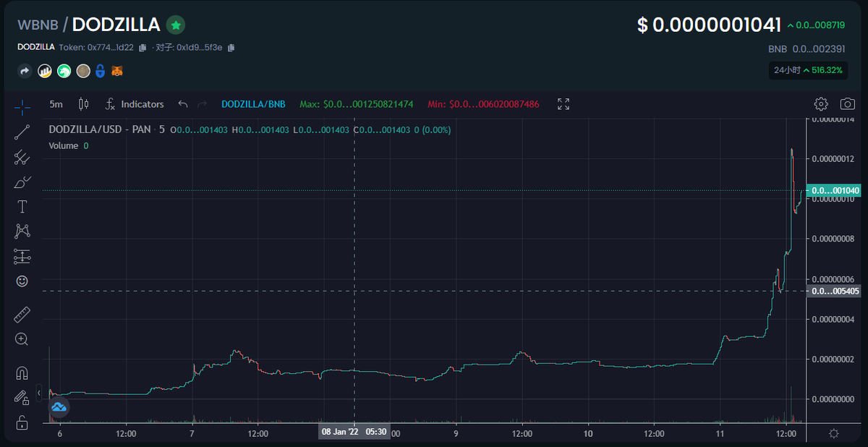Viewport: 868px width, 447px height.
Task: Open the emoji icons tool
Action: coord(22,281)
